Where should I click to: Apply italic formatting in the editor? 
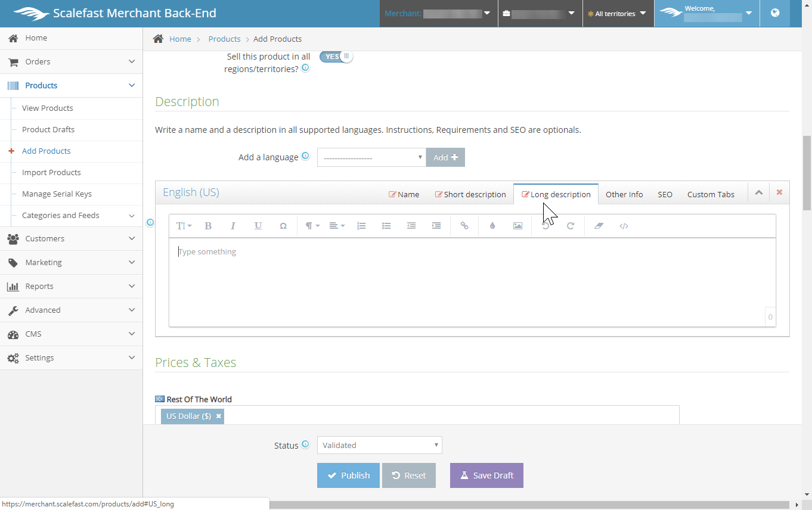pos(233,226)
